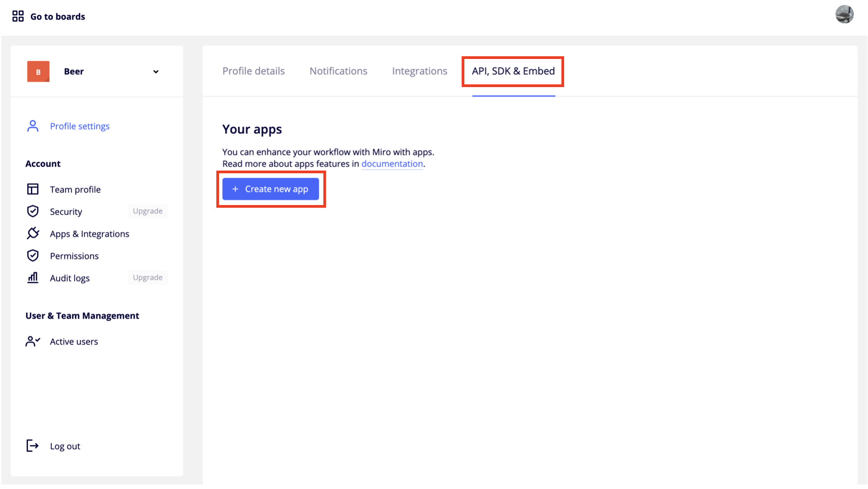Image resolution: width=868 pixels, height=489 pixels.
Task: Select the API, SDK & Embed tab
Action: tap(513, 71)
